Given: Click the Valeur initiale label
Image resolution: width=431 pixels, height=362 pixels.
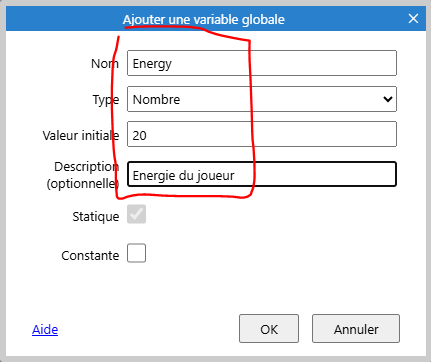Looking at the screenshot, I should pyautogui.click(x=81, y=135).
